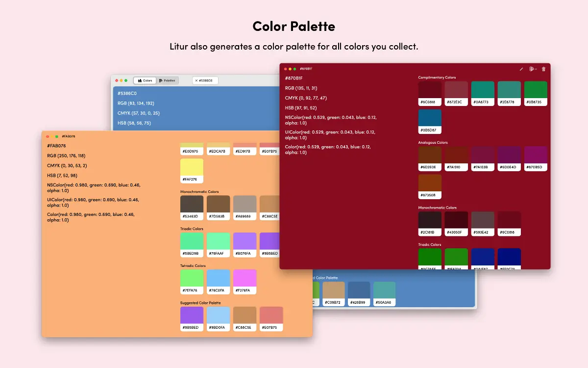588x368 pixels.
Task: Click the #870B1F hex heading text
Action: tap(294, 78)
